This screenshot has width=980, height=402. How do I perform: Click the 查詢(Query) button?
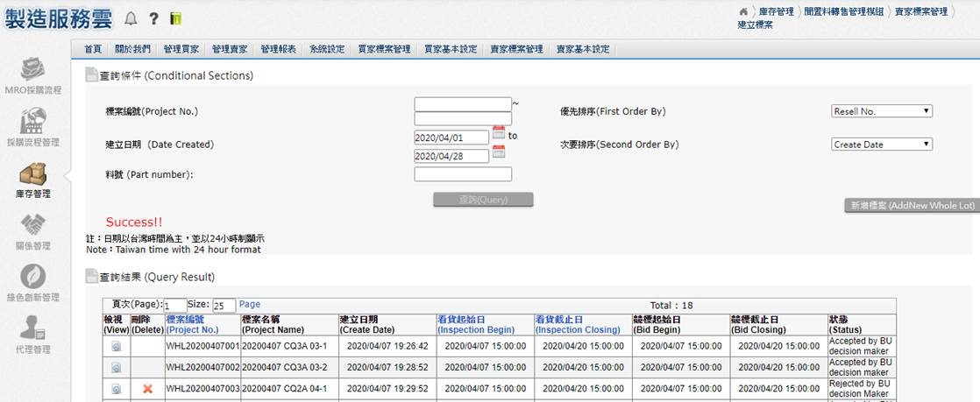click(483, 200)
